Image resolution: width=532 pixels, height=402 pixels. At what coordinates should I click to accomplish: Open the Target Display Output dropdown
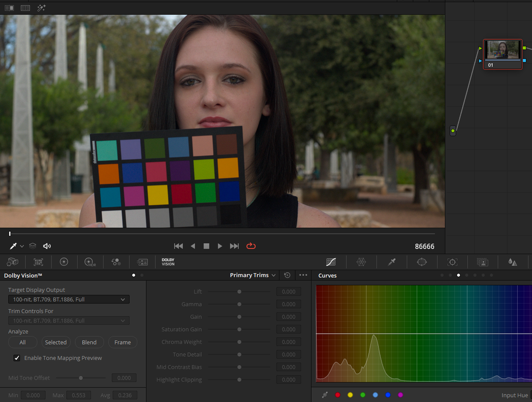click(x=69, y=299)
